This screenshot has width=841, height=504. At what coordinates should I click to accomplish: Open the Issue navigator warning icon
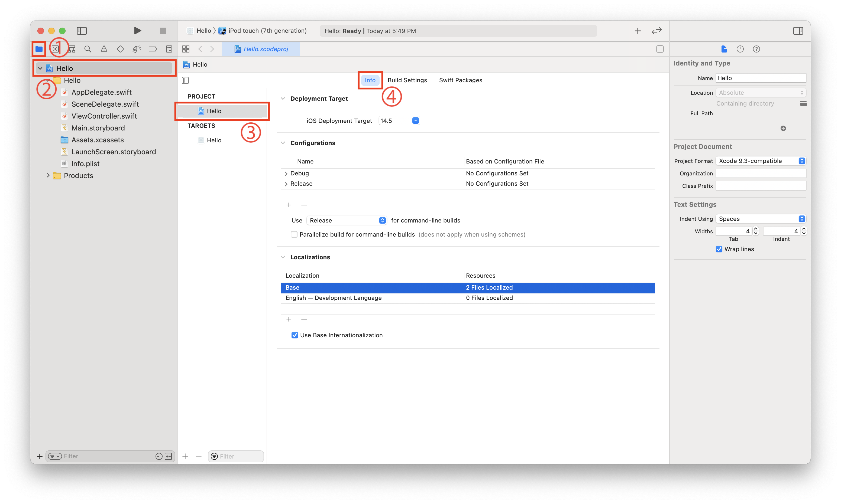coord(104,49)
